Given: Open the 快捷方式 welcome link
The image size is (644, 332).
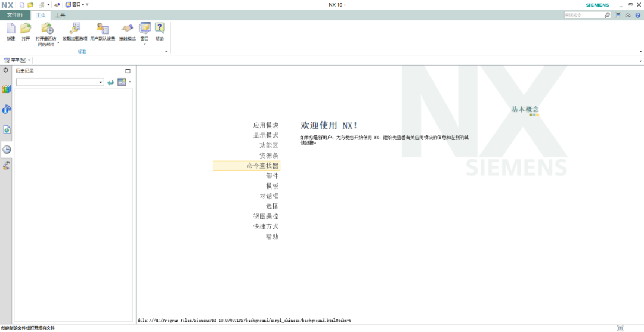Looking at the screenshot, I should point(266,226).
